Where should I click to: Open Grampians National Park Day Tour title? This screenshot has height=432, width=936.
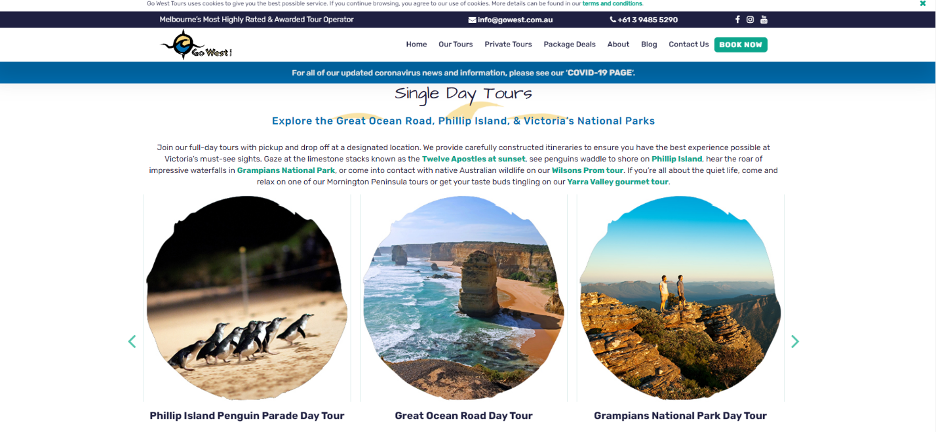680,415
